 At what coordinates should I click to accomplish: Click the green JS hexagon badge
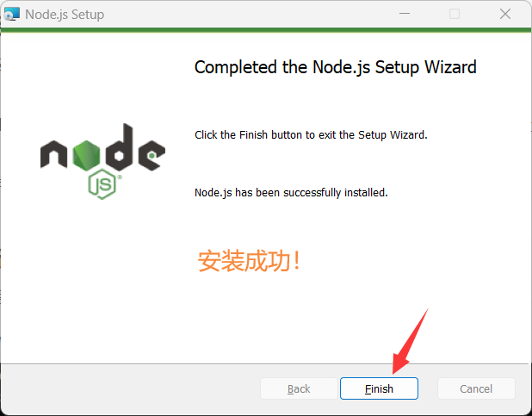click(102, 184)
